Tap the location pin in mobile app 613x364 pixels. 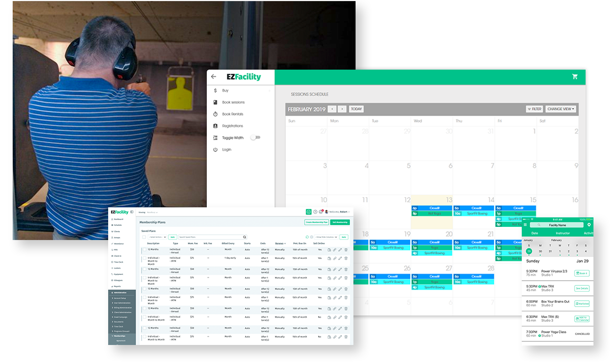589,225
